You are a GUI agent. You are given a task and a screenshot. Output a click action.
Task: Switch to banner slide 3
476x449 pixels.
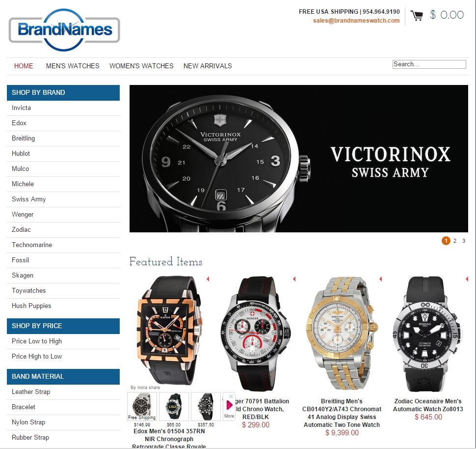tap(464, 241)
